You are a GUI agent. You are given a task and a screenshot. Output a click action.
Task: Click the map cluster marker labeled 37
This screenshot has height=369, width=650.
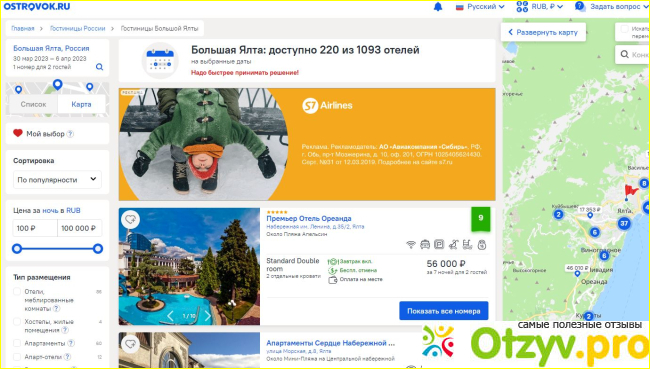(x=624, y=223)
